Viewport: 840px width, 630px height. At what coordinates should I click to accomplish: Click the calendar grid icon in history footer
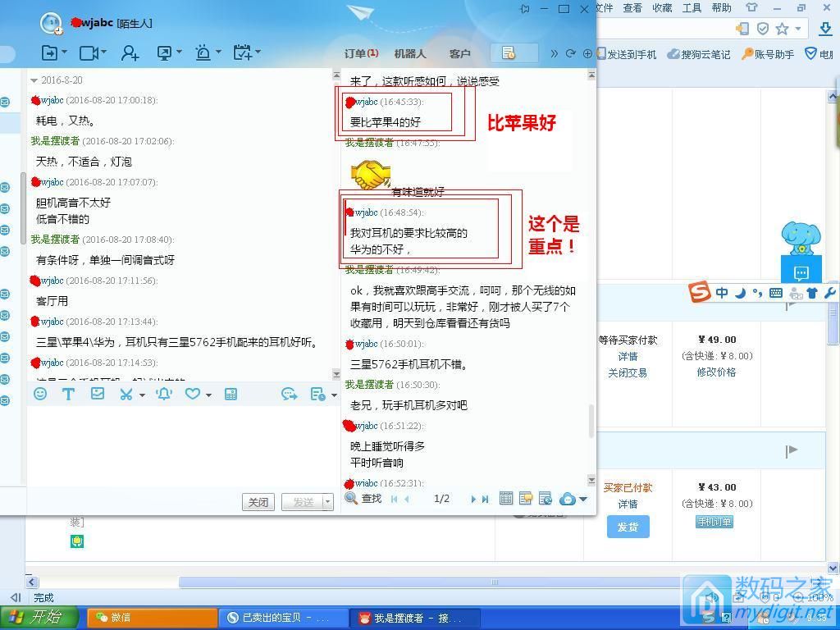tap(505, 499)
